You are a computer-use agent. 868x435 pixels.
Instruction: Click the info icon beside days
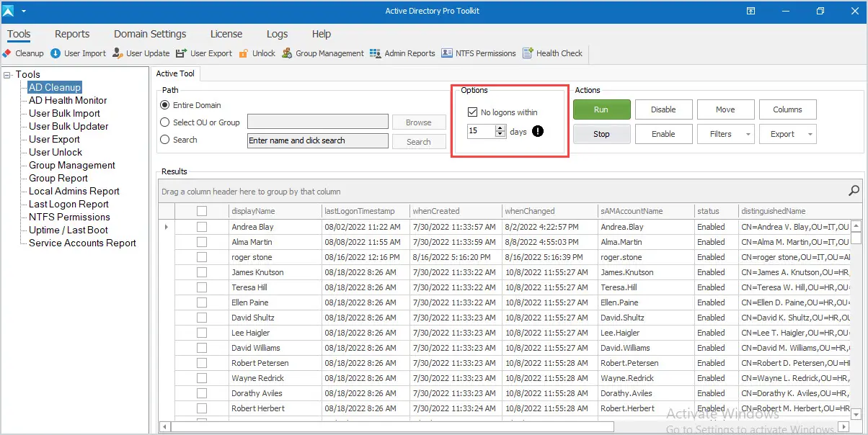pos(538,132)
